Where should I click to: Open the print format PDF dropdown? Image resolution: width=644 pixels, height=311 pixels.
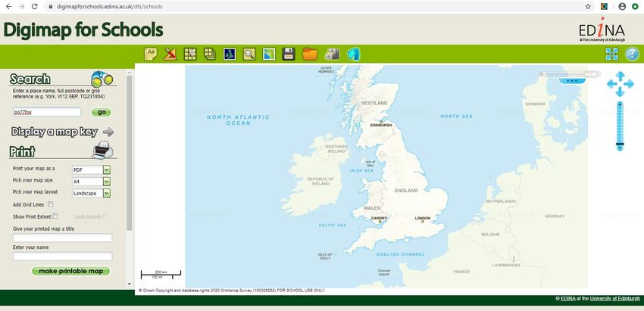pos(91,169)
